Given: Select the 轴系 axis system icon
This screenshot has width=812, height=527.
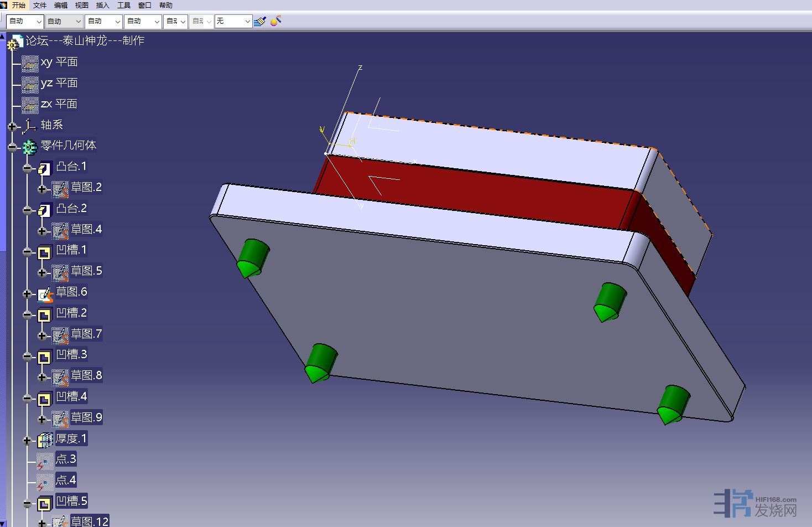Looking at the screenshot, I should [x=29, y=127].
